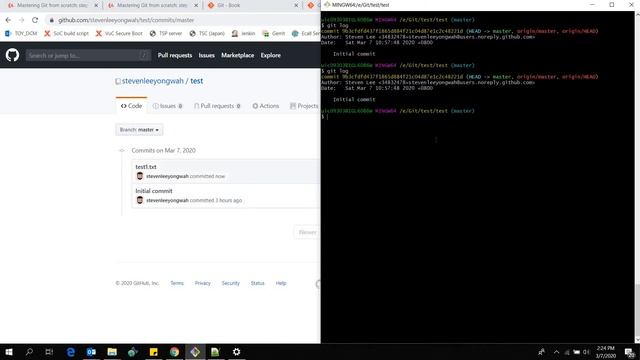
Task: Open Explore in GitHub header
Action: coord(271,55)
